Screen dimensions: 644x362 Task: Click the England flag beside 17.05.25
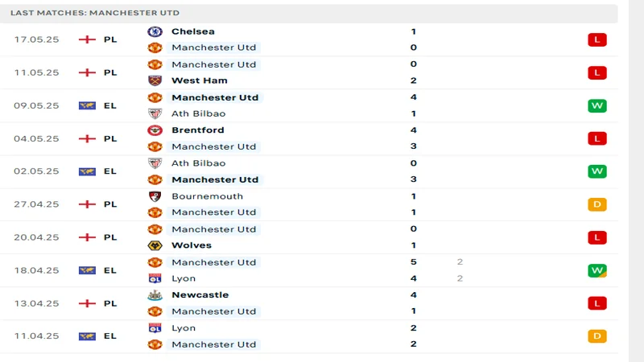pyautogui.click(x=87, y=39)
